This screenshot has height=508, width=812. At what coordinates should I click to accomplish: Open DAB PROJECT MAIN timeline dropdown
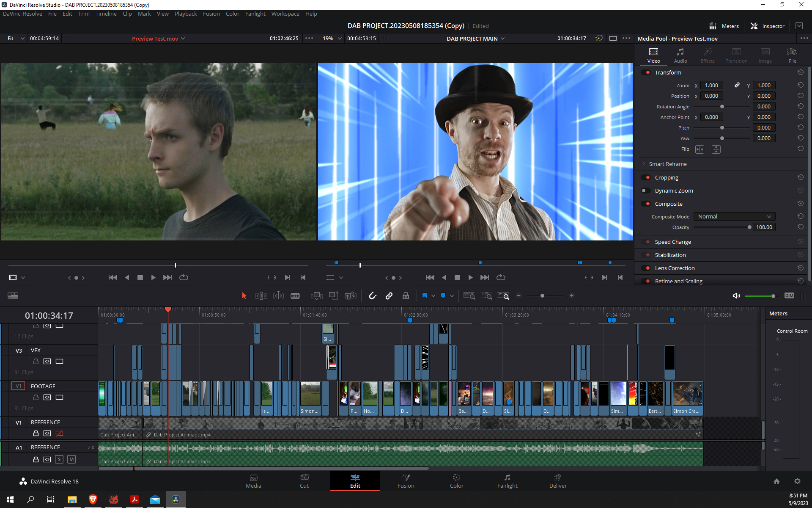pos(476,39)
